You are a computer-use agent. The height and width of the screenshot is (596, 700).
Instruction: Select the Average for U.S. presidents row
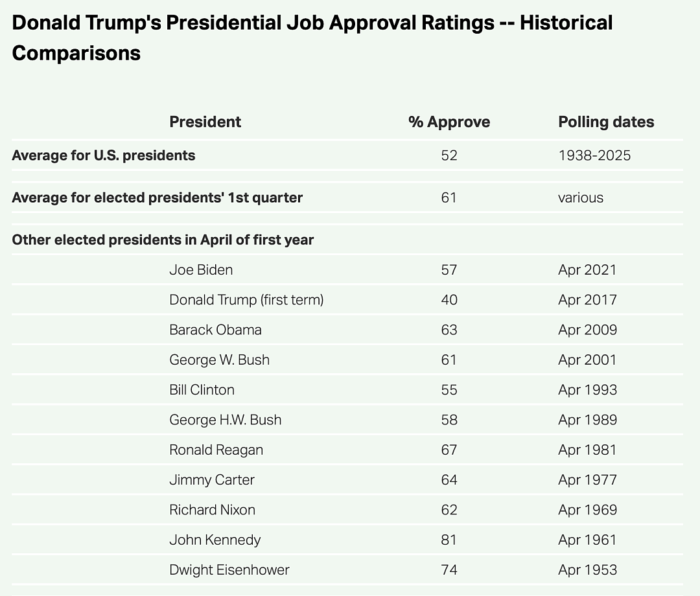click(347, 155)
